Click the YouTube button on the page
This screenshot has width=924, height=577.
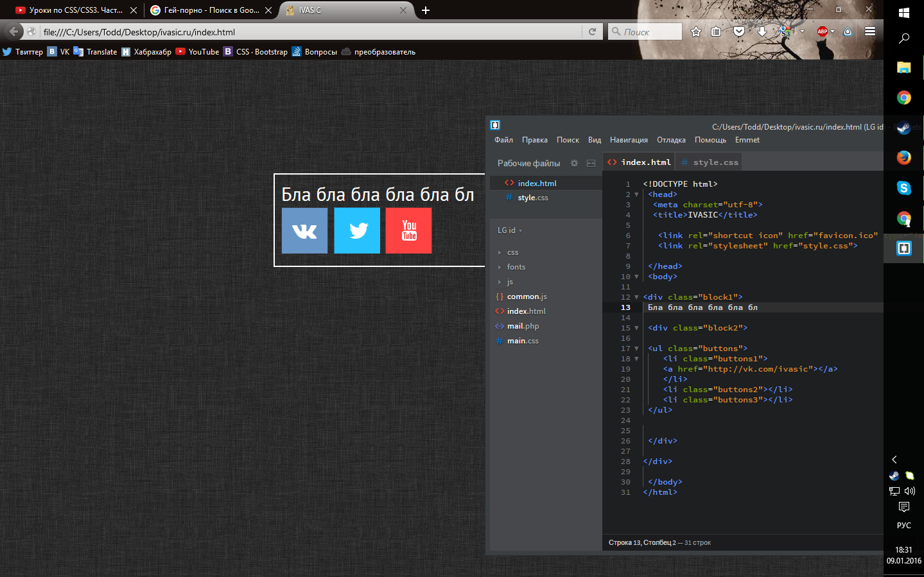point(409,230)
